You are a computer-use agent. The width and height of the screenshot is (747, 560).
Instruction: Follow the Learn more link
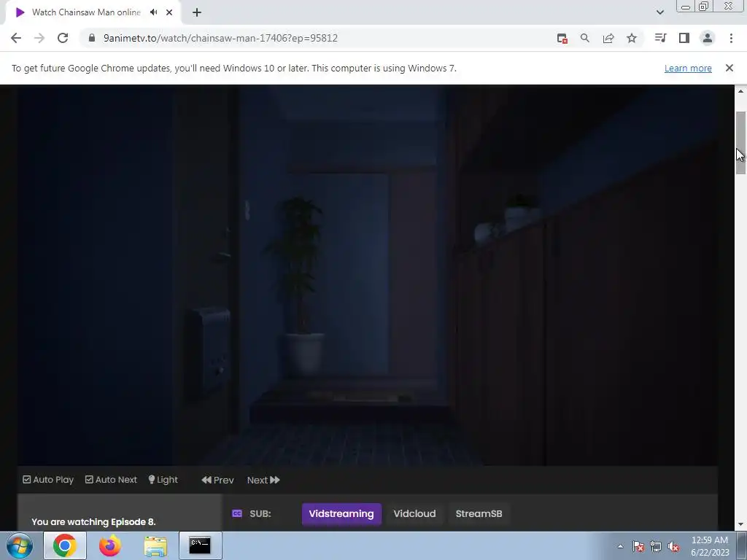click(x=688, y=68)
